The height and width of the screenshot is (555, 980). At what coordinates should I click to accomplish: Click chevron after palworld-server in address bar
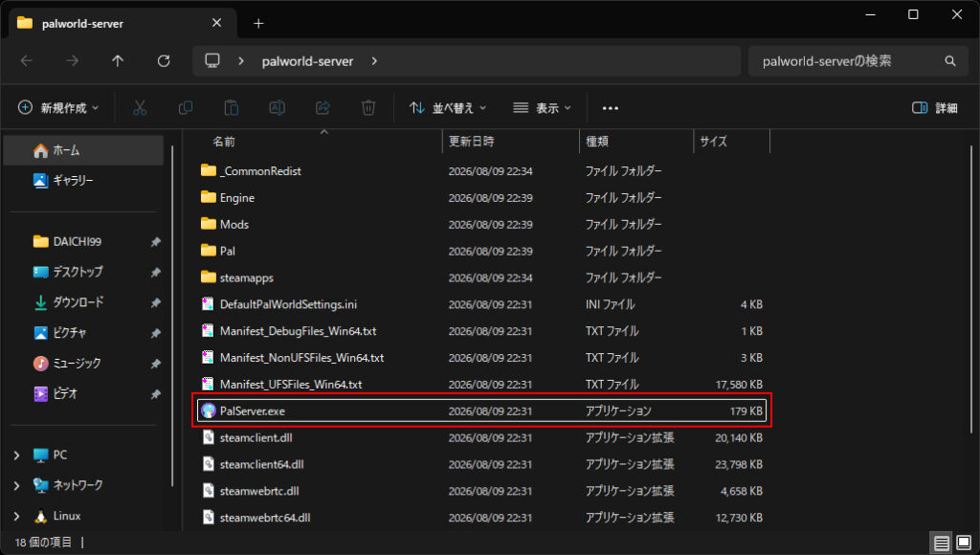coord(374,61)
